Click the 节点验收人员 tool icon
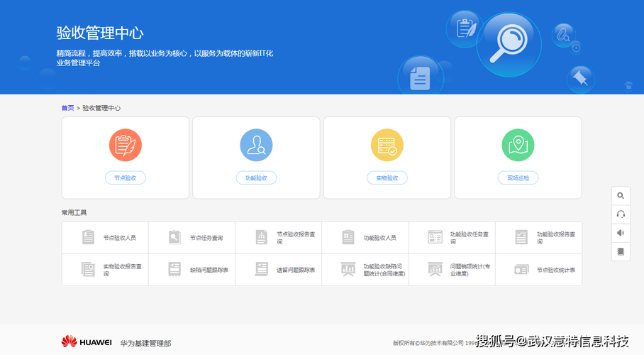644x355 pixels. [89, 237]
